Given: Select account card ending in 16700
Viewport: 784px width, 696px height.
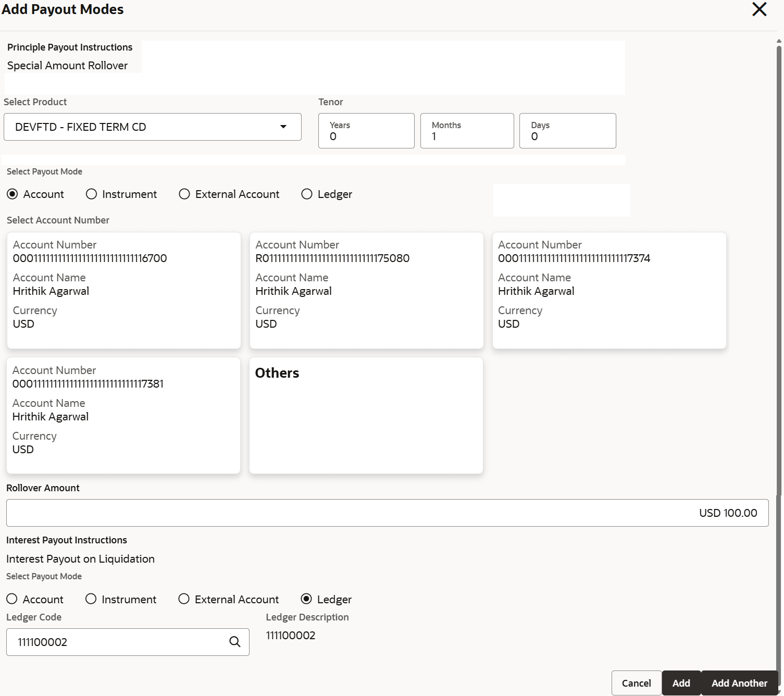Looking at the screenshot, I should (x=124, y=290).
